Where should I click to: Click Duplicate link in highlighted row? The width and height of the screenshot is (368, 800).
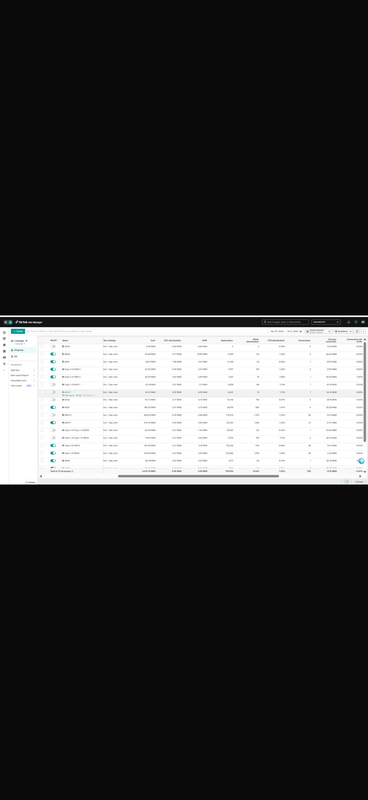[x=88, y=395]
